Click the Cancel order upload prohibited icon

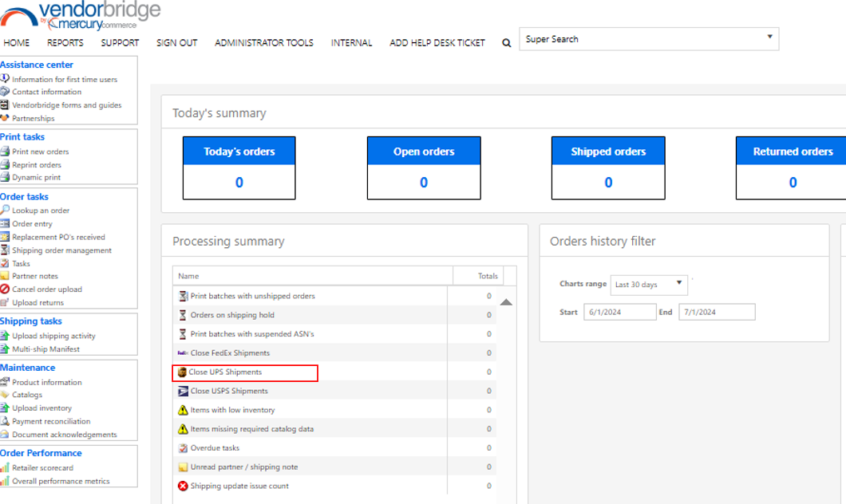pyautogui.click(x=5, y=289)
